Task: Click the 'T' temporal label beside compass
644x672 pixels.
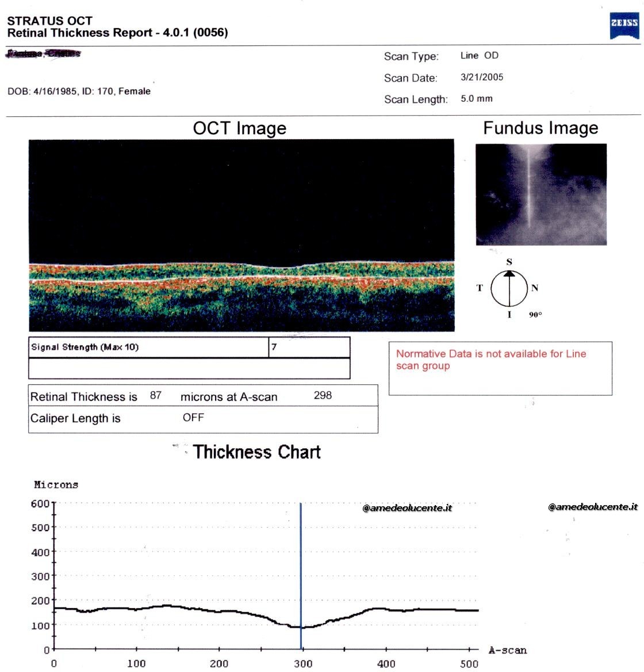Action: point(480,288)
